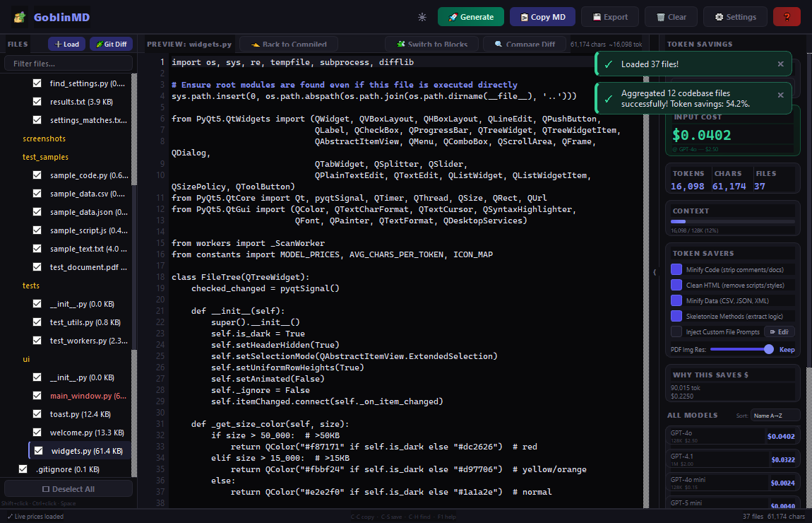Uncheck results.txt checkbox
The width and height of the screenshot is (812, 523).
[37, 102]
